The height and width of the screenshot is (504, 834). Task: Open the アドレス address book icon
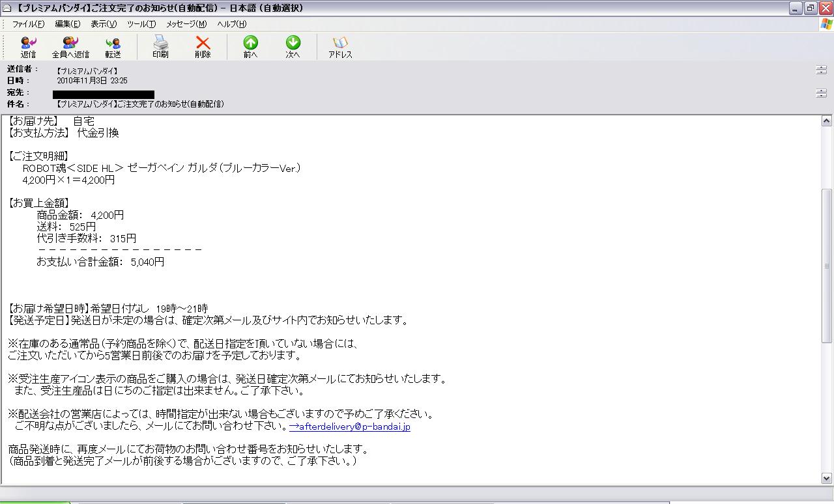tap(340, 47)
